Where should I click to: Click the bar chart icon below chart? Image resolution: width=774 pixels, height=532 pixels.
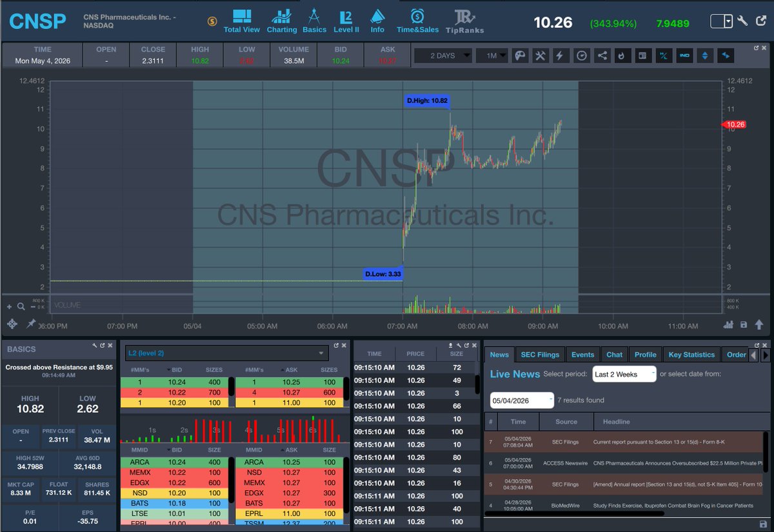tap(729, 324)
